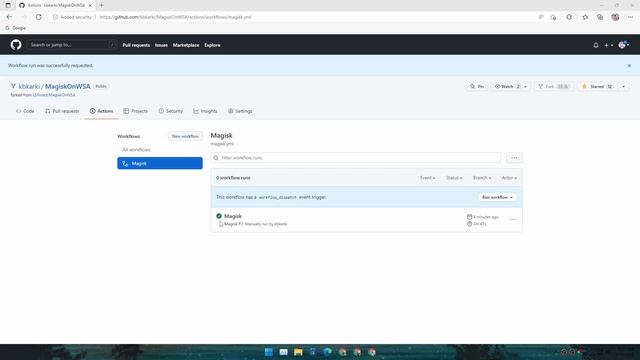Open the browser collections icon
This screenshot has height=360, width=640.
600,17
